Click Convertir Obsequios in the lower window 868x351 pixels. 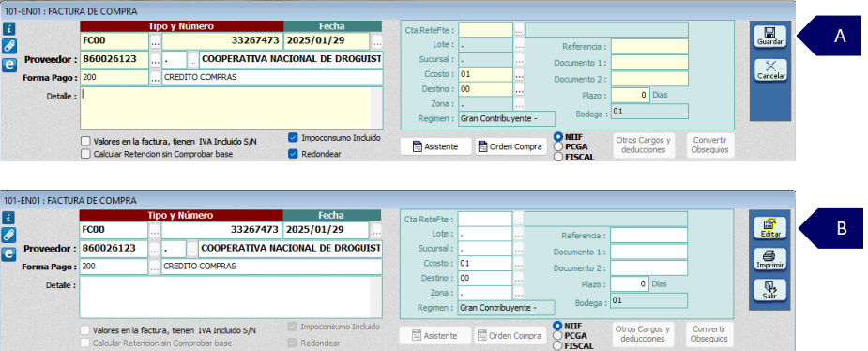(710, 334)
